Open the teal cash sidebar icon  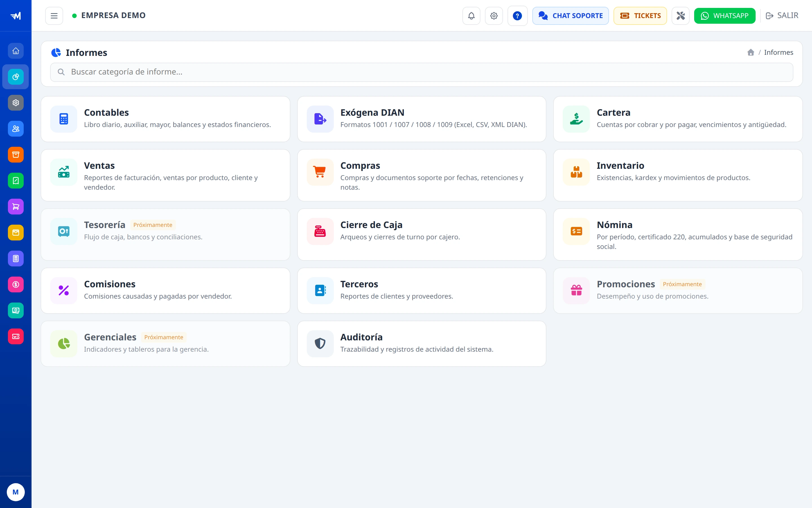click(16, 310)
